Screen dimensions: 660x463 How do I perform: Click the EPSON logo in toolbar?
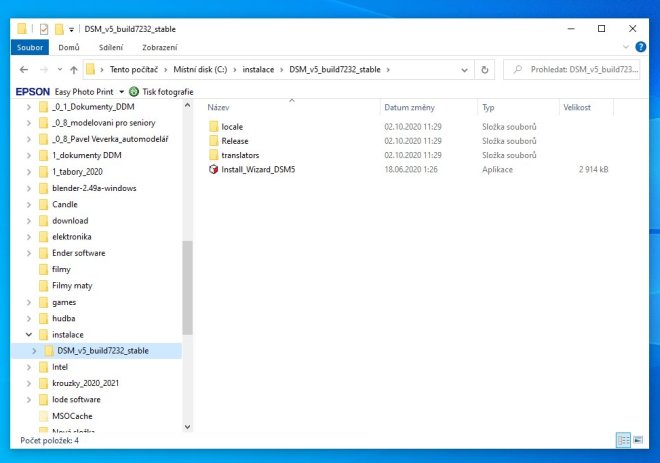[x=33, y=92]
